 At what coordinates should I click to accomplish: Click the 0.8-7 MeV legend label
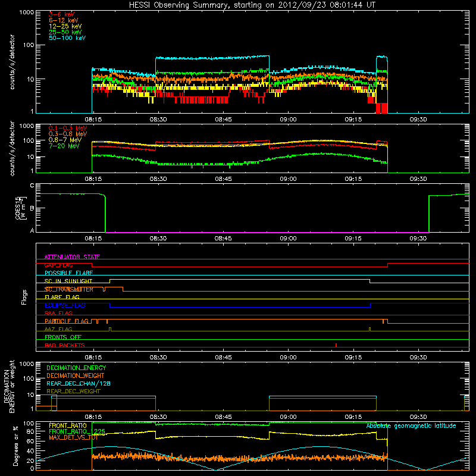click(x=65, y=140)
